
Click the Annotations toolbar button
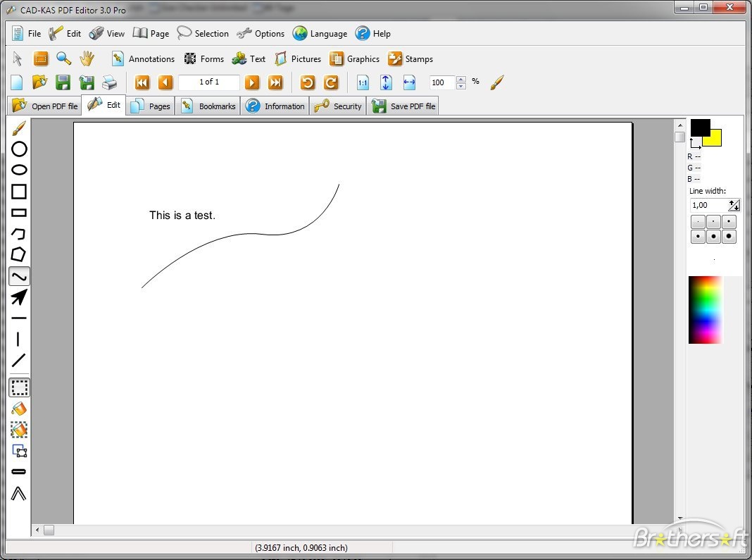[143, 59]
